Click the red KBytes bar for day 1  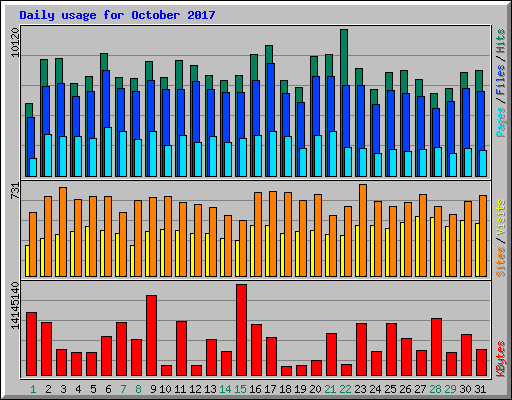point(32,344)
